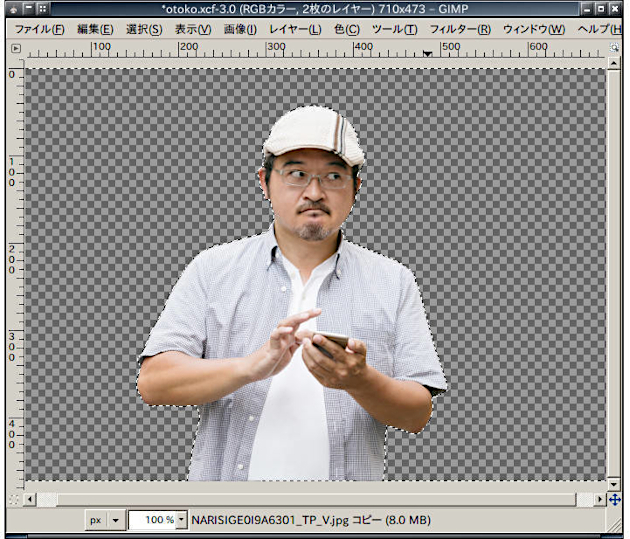Image resolution: width=630 pixels, height=539 pixels.
Task: Click the image menu triangle button by ruler
Action: pyautogui.click(x=16, y=49)
